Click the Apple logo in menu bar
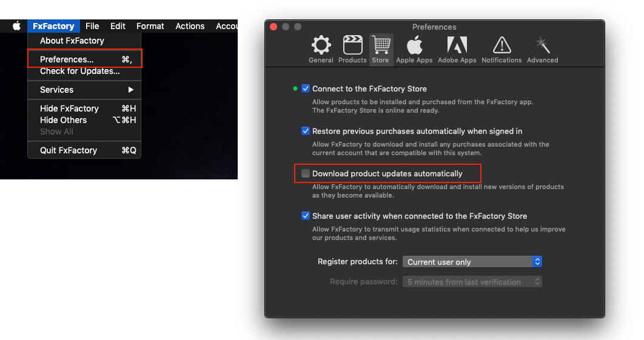The image size is (644, 340). [x=16, y=26]
